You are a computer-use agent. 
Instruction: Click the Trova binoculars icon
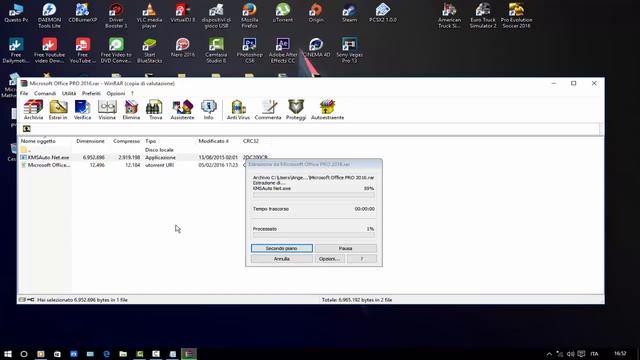(155, 110)
